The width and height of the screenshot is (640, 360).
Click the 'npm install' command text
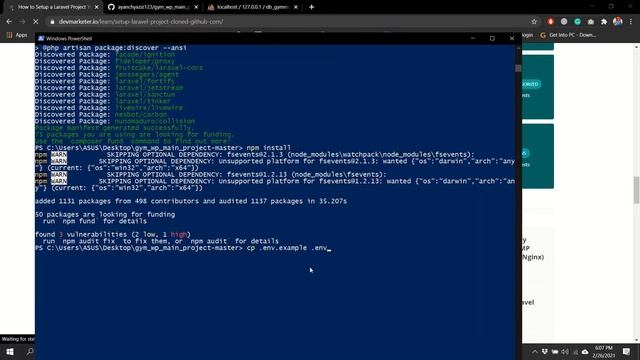coord(269,148)
